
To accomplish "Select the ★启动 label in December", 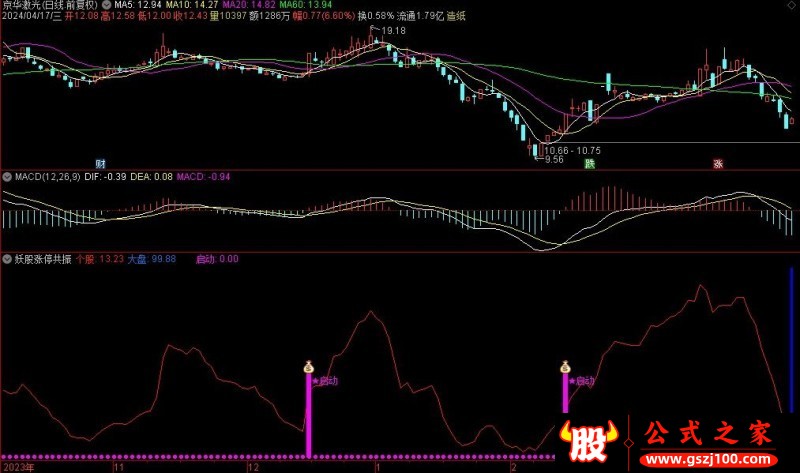I will (325, 381).
